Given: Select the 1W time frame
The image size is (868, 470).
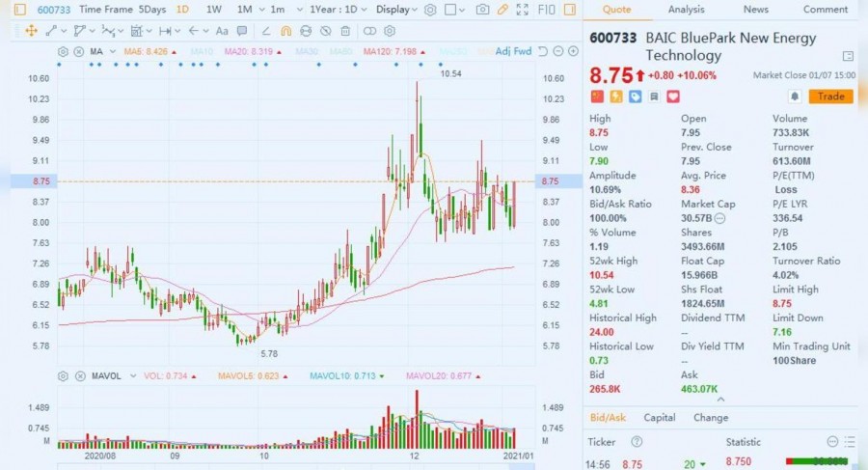Looking at the screenshot, I should coord(214,10).
